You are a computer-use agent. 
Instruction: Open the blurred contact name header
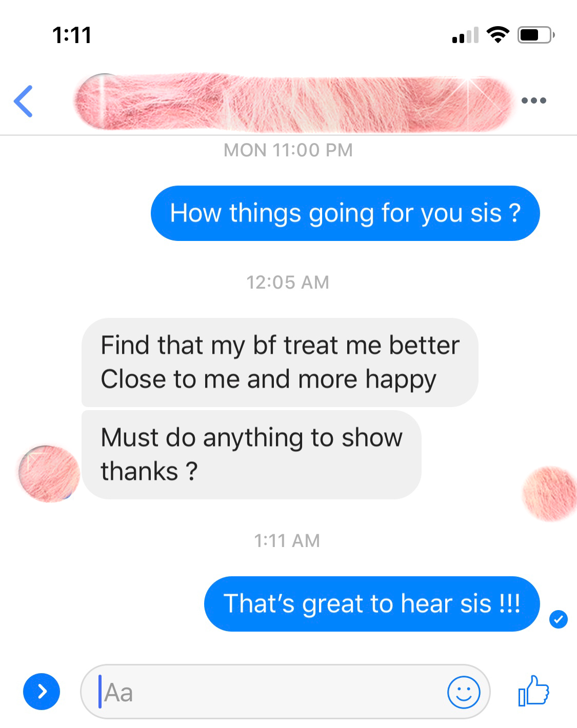(293, 102)
